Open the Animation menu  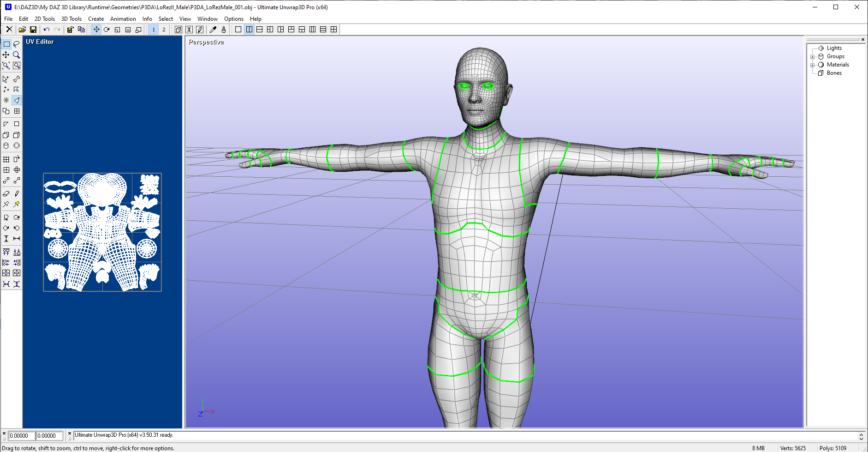123,19
